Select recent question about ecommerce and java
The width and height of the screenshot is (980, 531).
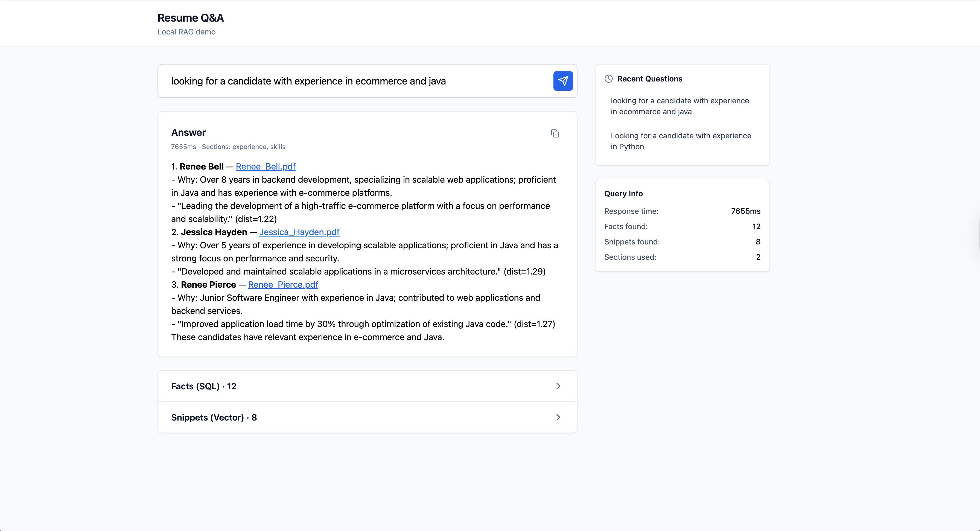coord(680,106)
